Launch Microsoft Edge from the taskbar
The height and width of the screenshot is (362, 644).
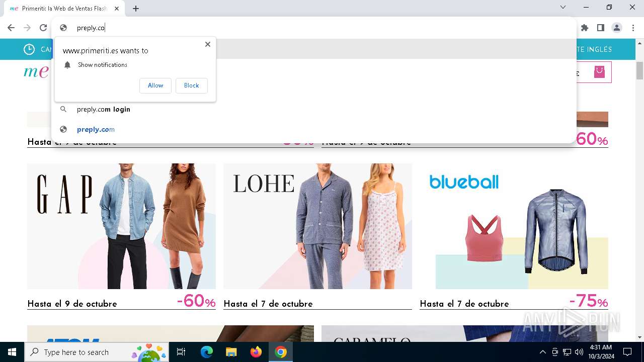click(x=207, y=352)
